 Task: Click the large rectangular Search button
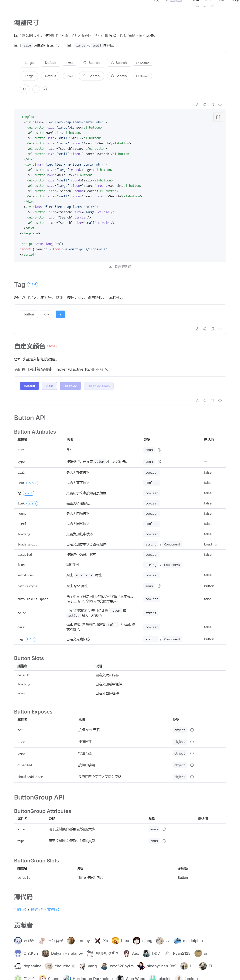(x=92, y=63)
